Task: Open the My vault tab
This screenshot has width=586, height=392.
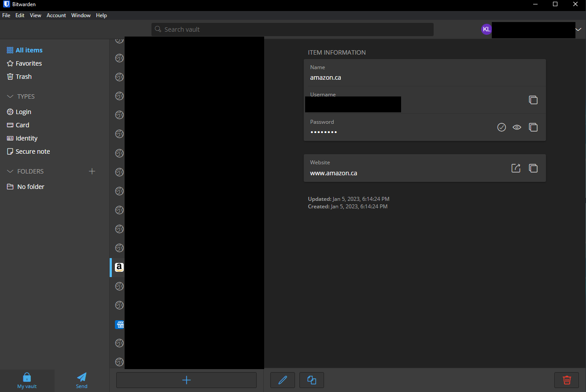Action: click(27, 381)
